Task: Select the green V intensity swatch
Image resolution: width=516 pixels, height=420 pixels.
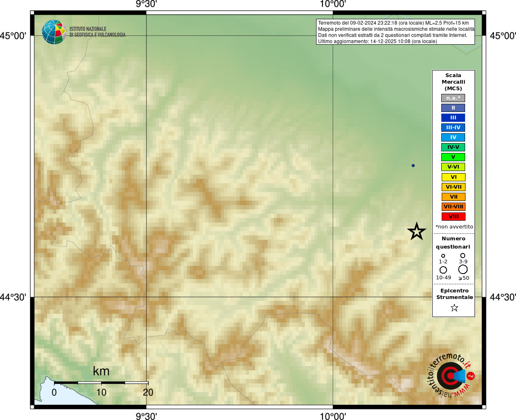Action: tap(453, 157)
